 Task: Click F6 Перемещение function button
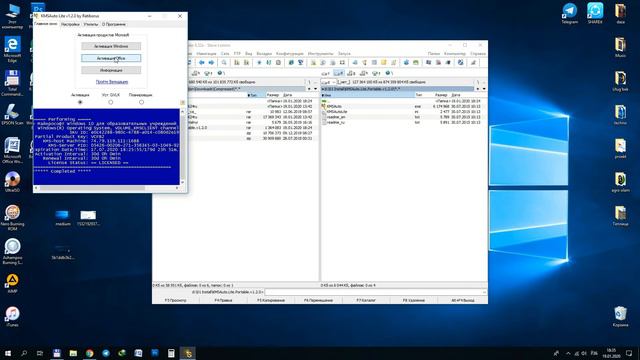[x=318, y=300]
